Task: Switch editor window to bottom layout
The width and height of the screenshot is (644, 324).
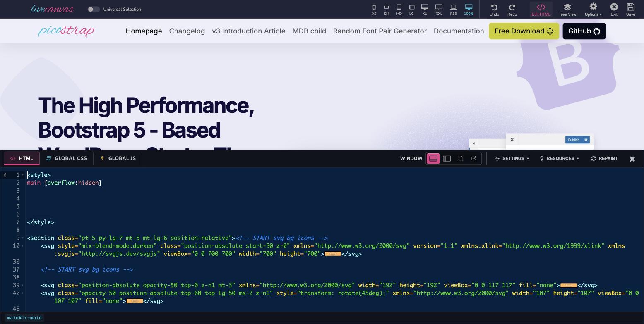Action: (433, 159)
